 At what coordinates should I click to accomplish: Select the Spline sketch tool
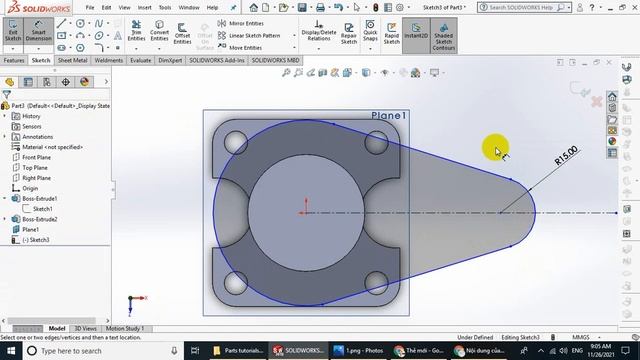[99, 24]
